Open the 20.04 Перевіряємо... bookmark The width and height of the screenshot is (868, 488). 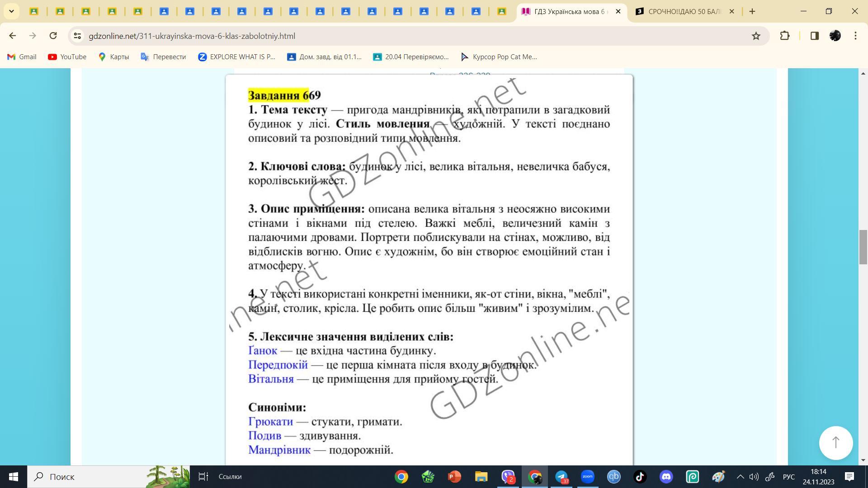tap(410, 56)
